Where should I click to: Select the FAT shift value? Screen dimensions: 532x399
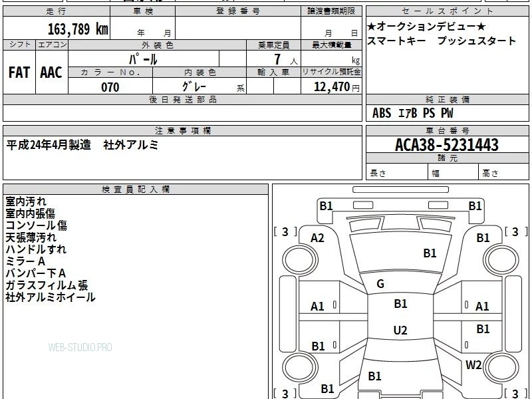pyautogui.click(x=19, y=72)
